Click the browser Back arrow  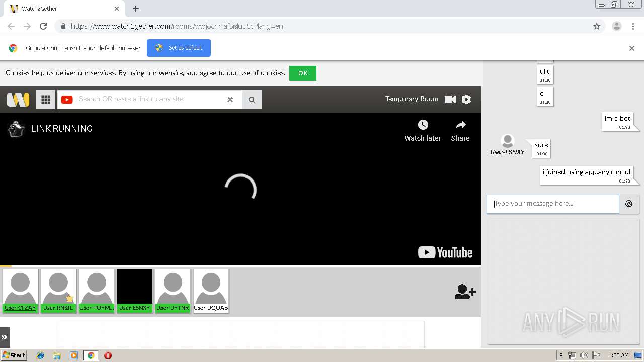(x=11, y=26)
